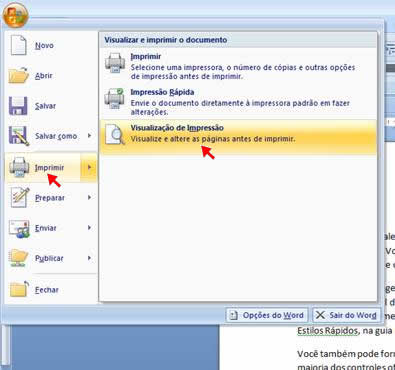This screenshot has width=395, height=370.
Task: Expand the Salvar como submenu arrow
Action: (89, 135)
